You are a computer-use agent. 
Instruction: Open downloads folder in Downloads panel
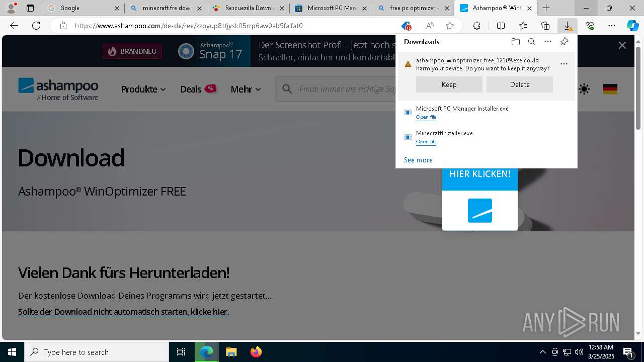click(x=515, y=42)
